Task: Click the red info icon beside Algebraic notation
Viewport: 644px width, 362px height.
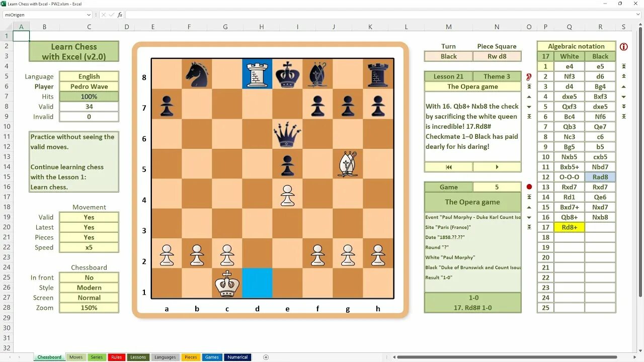Action: (624, 47)
